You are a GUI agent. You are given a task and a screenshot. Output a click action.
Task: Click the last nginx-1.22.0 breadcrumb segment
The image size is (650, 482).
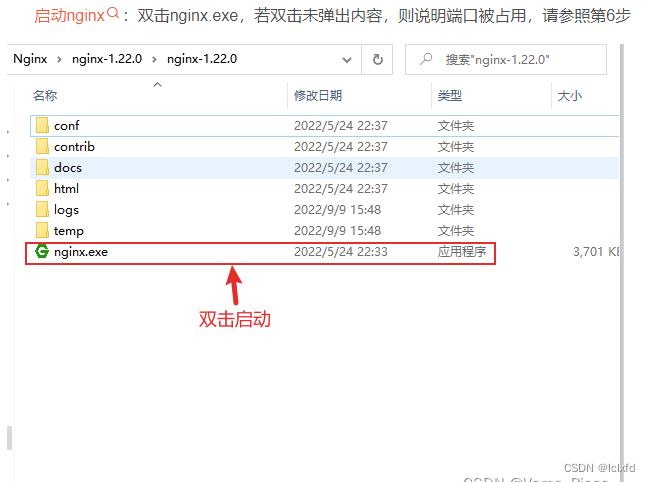tap(202, 59)
